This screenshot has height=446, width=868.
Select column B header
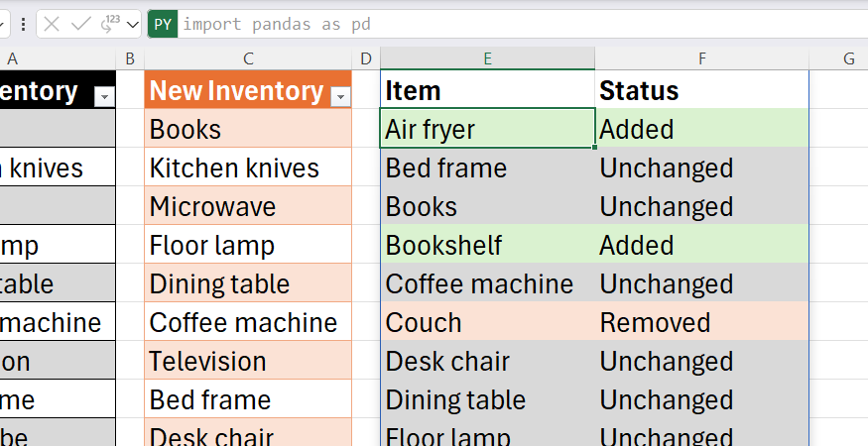tap(130, 58)
